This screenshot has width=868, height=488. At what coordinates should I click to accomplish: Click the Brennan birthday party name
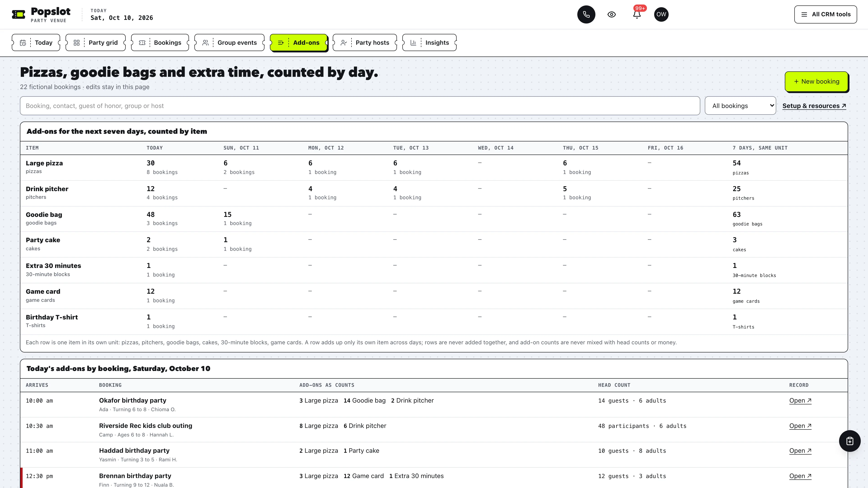[x=135, y=476]
